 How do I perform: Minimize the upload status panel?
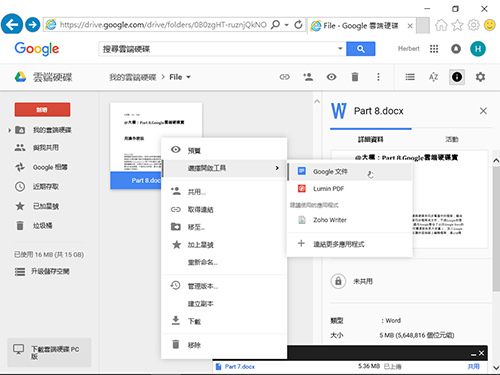click(x=473, y=354)
